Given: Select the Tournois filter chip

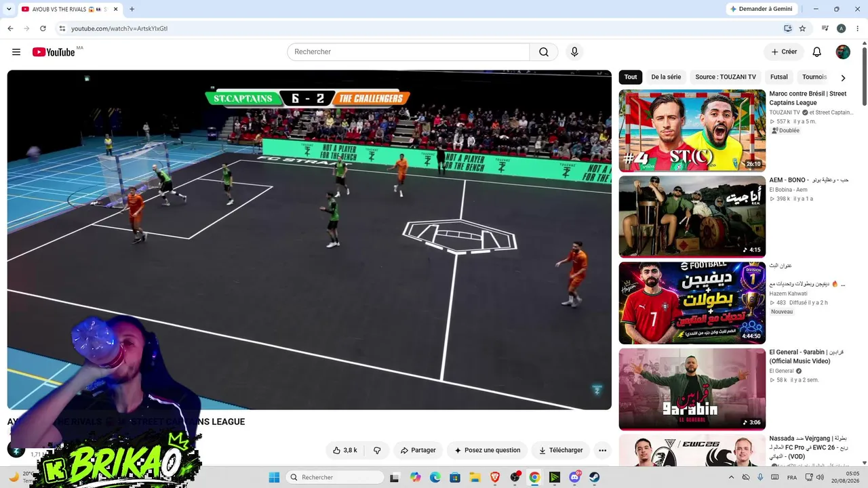Looking at the screenshot, I should [814, 77].
